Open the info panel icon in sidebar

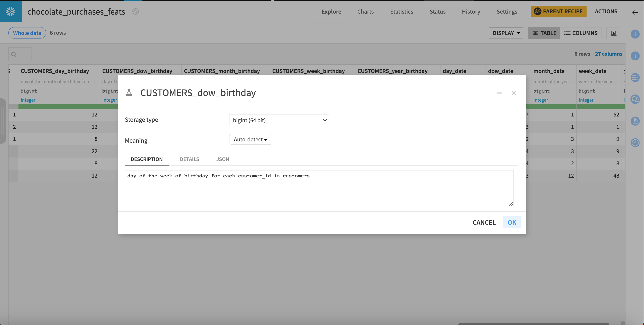coord(635,56)
